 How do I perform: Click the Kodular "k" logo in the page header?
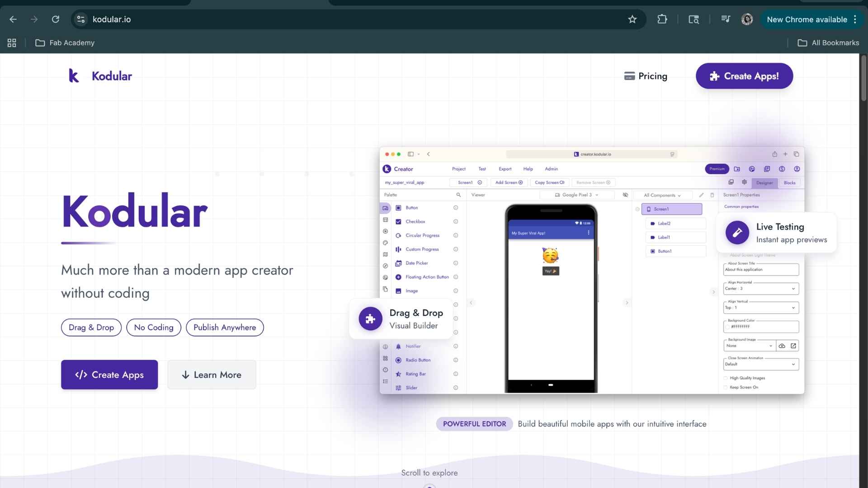[x=74, y=76]
